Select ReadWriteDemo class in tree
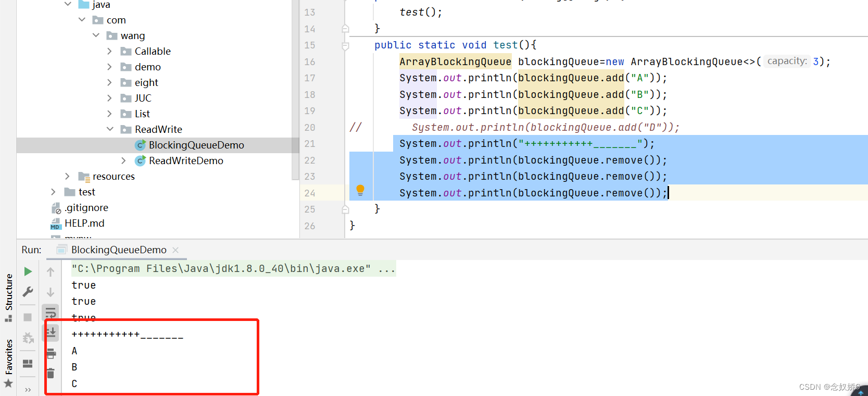Screen dimensions: 868x396 186,160
